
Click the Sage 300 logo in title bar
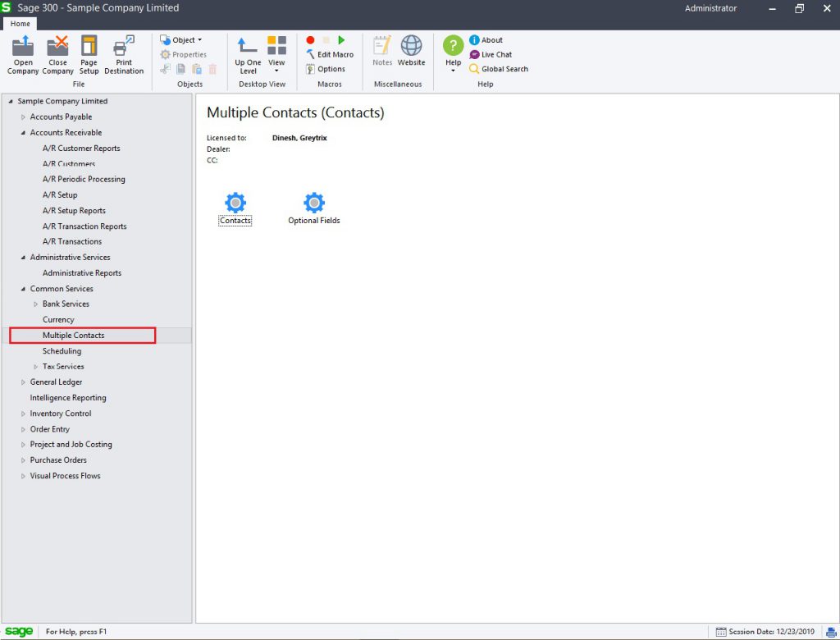[7, 7]
